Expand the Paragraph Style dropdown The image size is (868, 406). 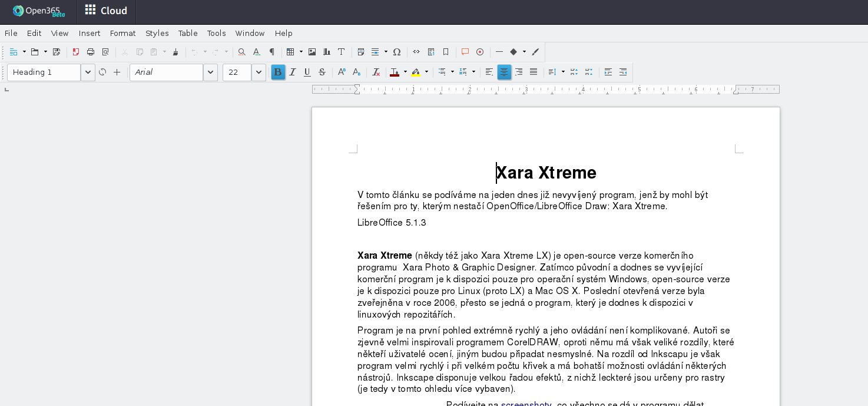[88, 72]
